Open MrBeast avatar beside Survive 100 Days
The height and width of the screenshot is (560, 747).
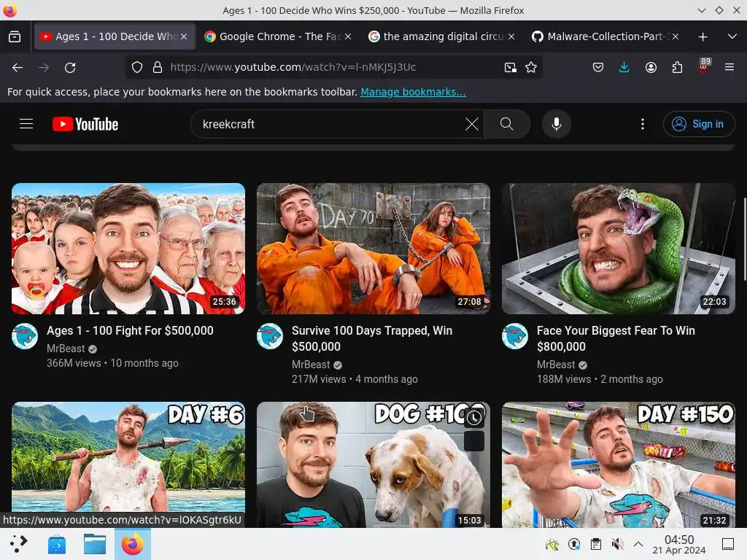tap(270, 336)
